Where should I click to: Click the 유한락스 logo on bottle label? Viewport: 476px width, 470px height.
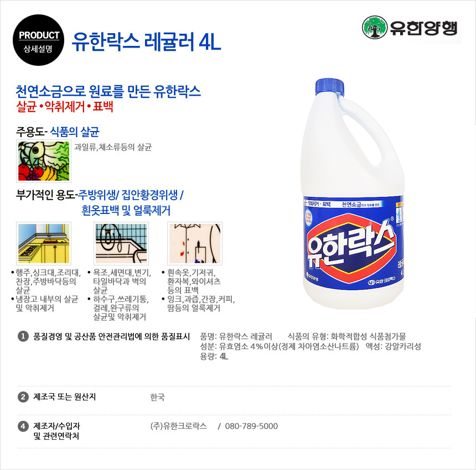[x=350, y=246]
